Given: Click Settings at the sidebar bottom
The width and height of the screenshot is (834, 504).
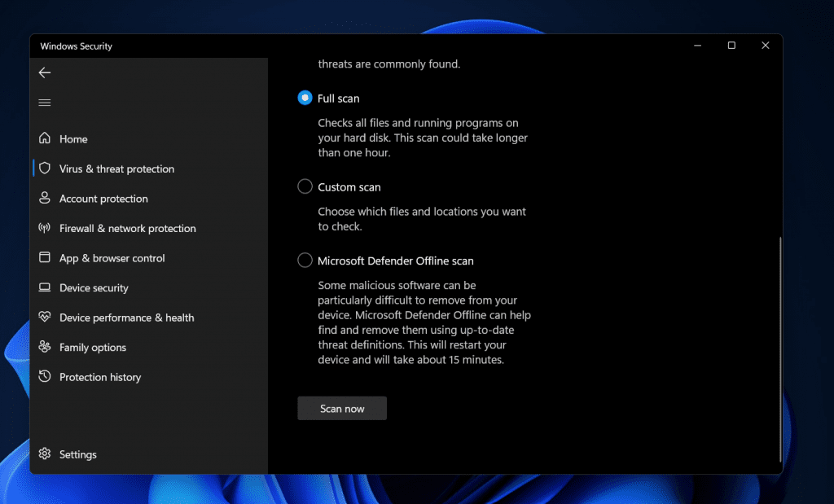Looking at the screenshot, I should click(x=77, y=454).
